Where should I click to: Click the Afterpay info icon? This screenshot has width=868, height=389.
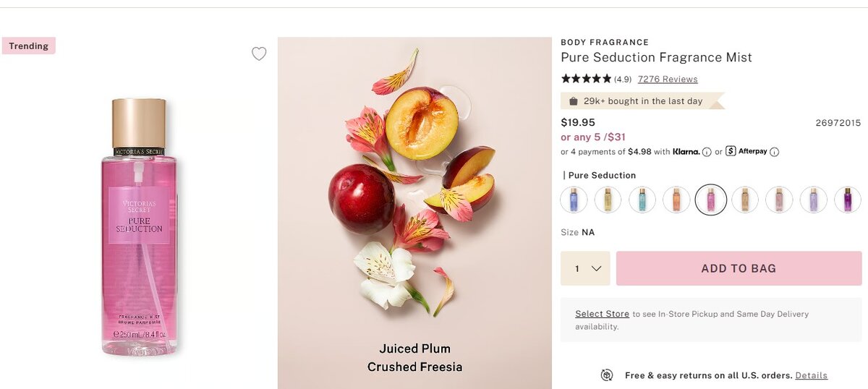click(x=774, y=152)
